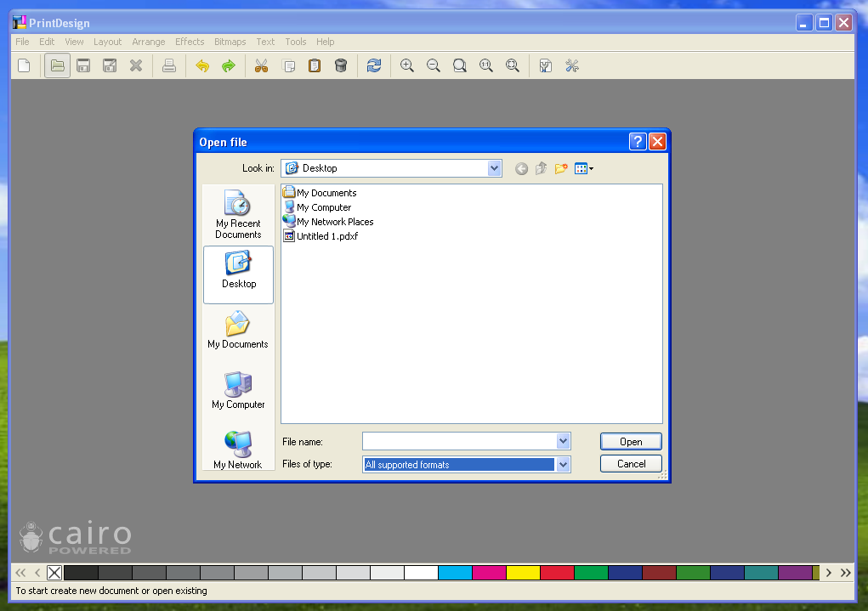Jump palette to end with double-right arrow
The width and height of the screenshot is (868, 611).
[845, 572]
